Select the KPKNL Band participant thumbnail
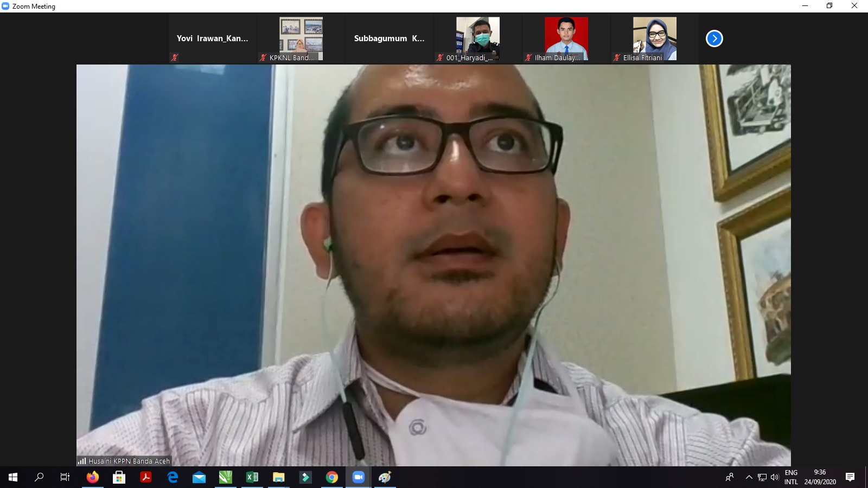This screenshot has height=488, width=868. click(301, 38)
